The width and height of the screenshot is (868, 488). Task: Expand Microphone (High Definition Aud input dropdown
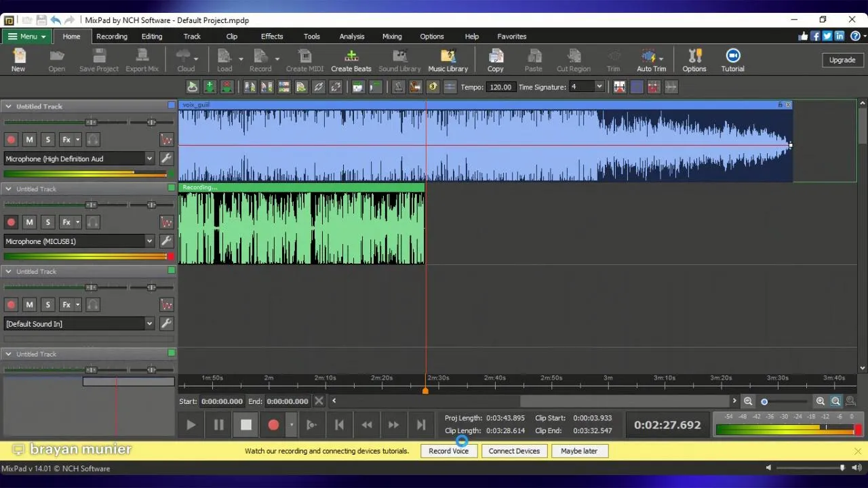pyautogui.click(x=149, y=158)
